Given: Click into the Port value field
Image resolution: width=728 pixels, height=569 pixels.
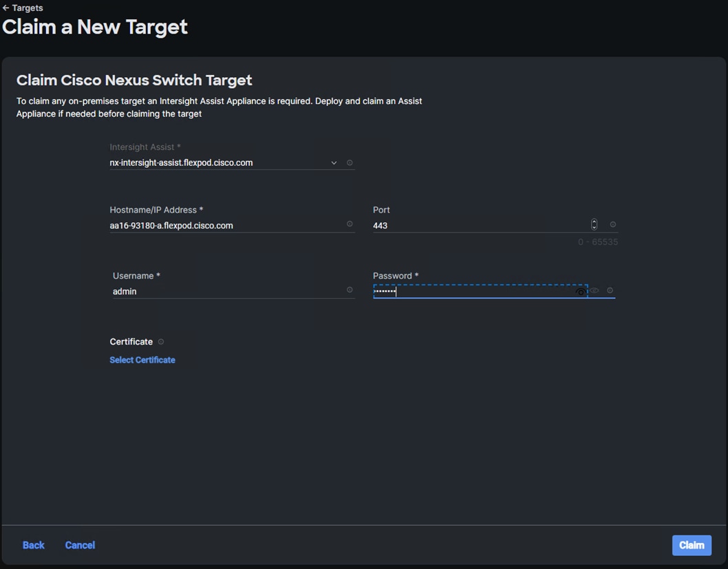Looking at the screenshot, I should coord(479,226).
